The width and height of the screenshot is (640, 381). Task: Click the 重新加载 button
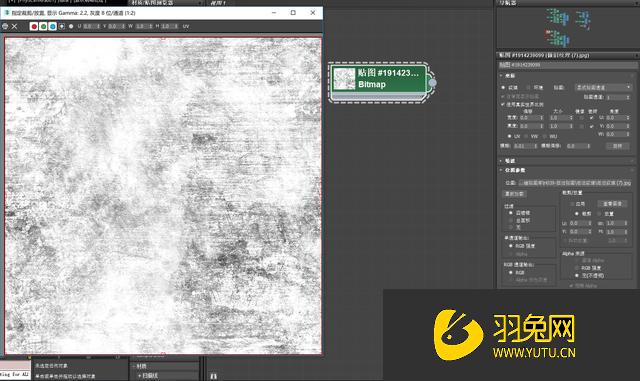click(x=514, y=194)
